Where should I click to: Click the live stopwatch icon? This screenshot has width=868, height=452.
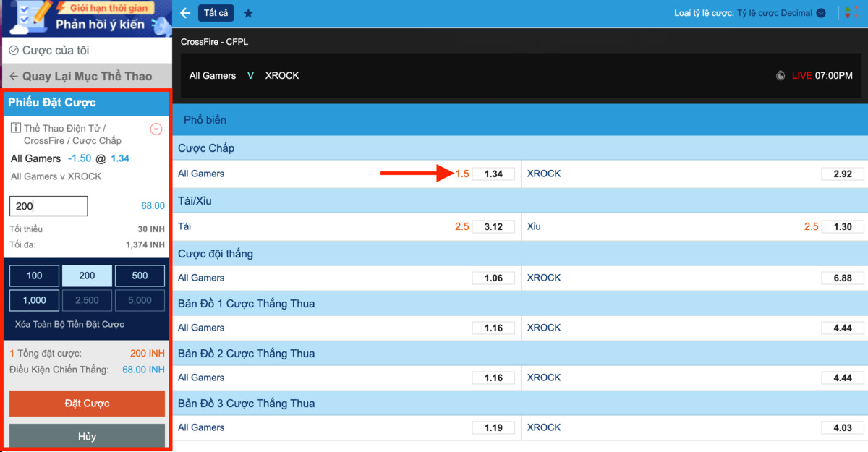coord(780,76)
